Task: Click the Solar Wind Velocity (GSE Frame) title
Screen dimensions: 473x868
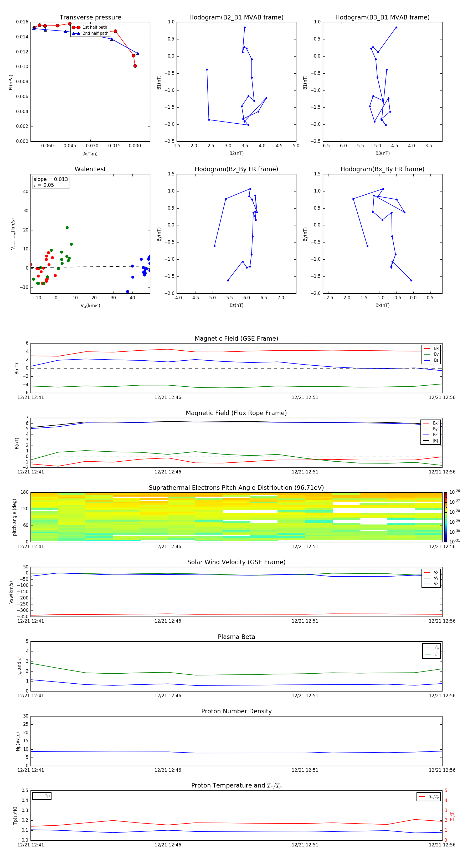Action: point(236,562)
